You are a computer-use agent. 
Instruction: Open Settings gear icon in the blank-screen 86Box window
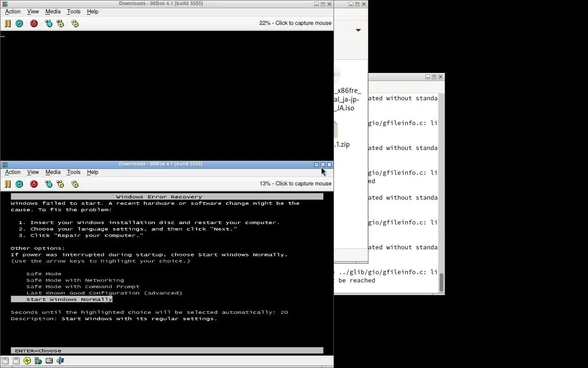tap(75, 23)
